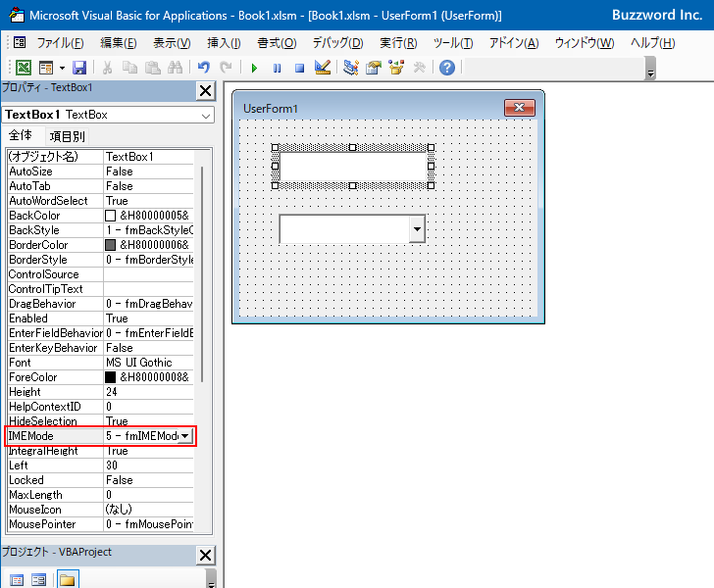
Task: Click the Left value 30
Action: [x=149, y=465]
